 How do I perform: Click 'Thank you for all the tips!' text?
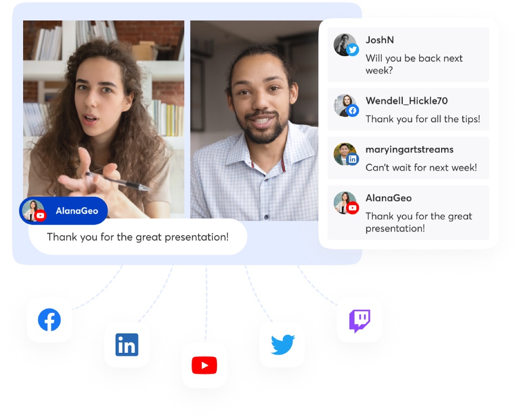tap(423, 119)
